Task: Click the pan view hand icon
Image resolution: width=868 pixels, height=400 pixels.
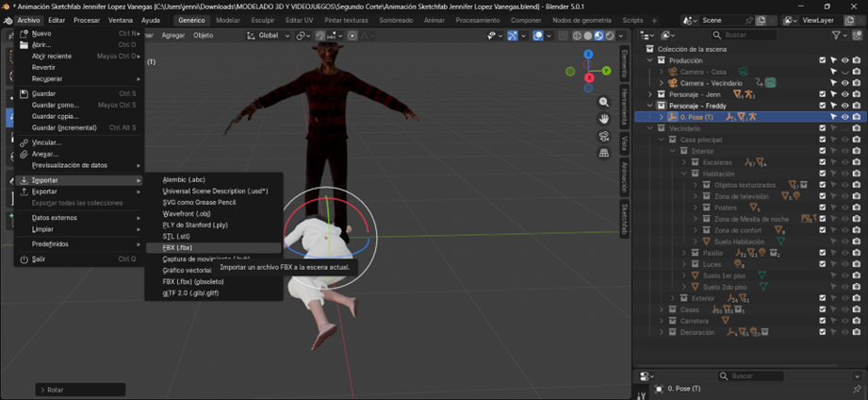Action: [x=604, y=120]
